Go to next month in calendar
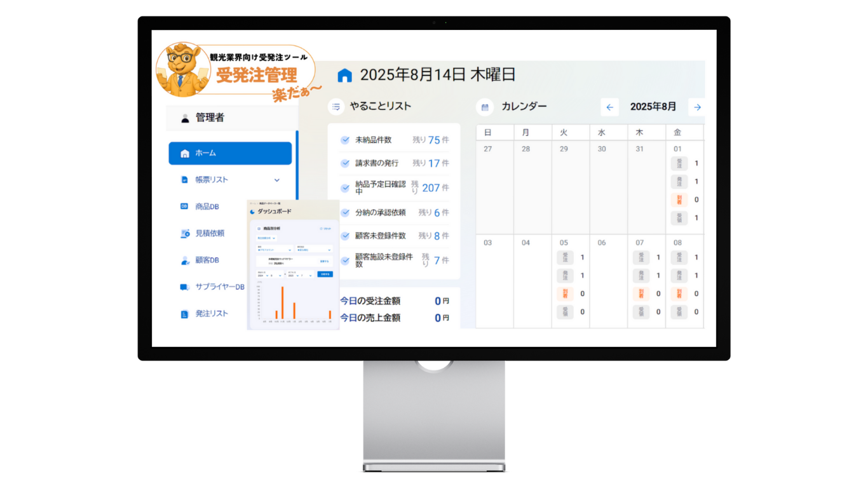Viewport: 868px width, 488px height. click(697, 107)
